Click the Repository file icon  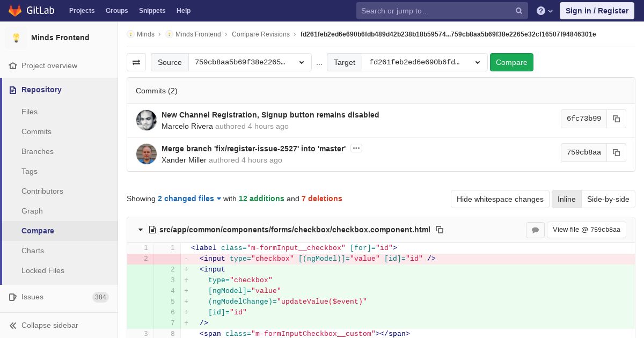point(13,90)
